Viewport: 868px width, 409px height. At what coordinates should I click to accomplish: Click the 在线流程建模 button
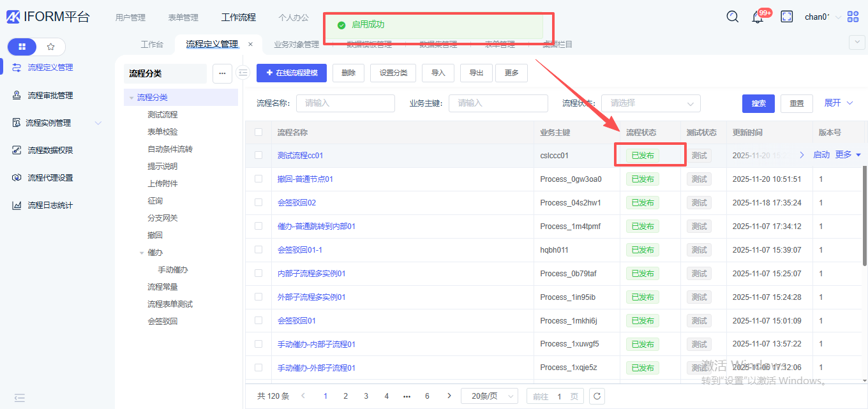(292, 73)
